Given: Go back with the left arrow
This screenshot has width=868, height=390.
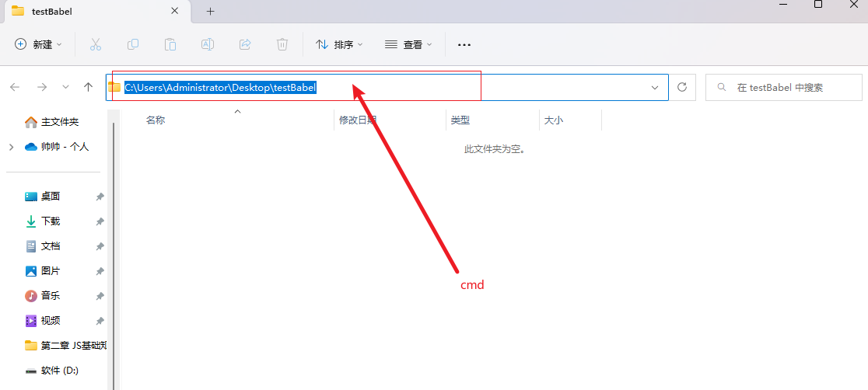Looking at the screenshot, I should [15, 88].
